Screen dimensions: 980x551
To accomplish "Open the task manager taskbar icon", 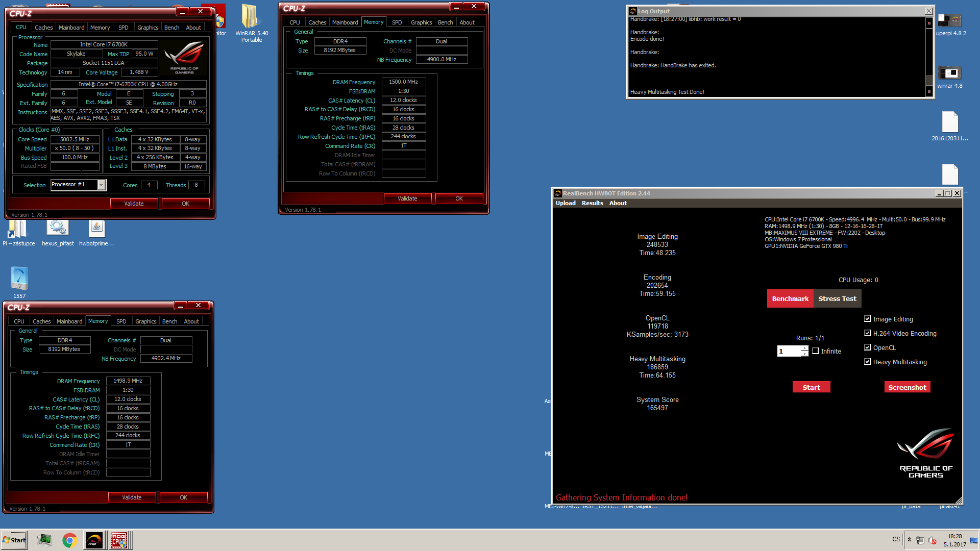I will (x=44, y=540).
